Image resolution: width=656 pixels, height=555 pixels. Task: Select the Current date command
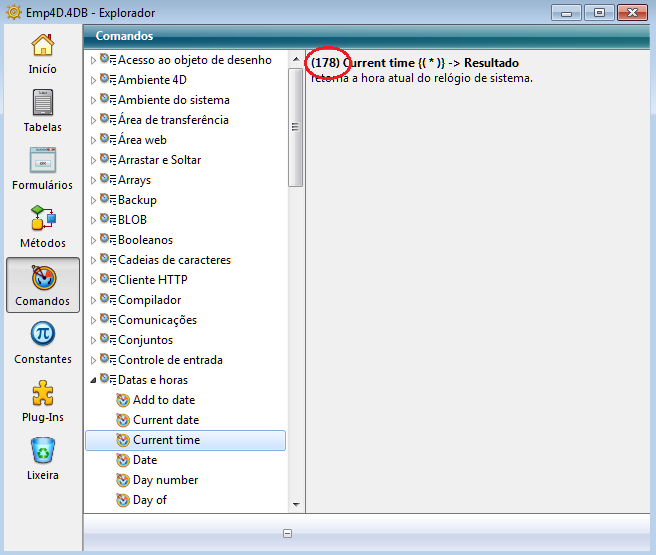pos(166,420)
